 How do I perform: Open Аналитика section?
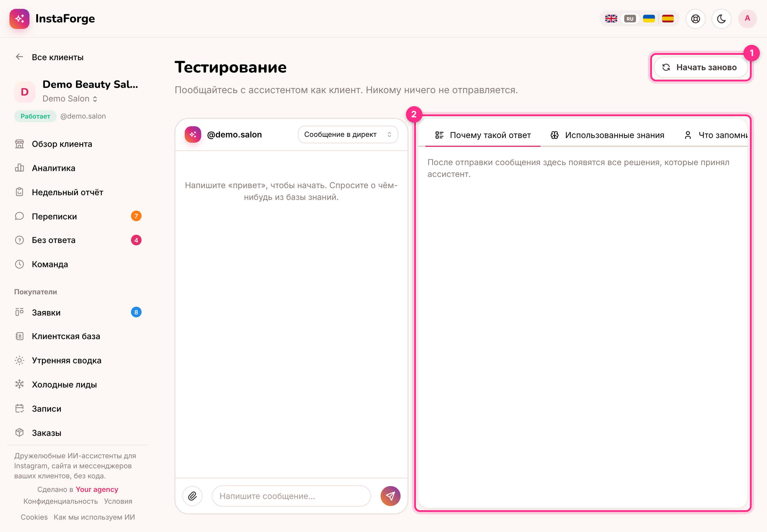pos(78,168)
